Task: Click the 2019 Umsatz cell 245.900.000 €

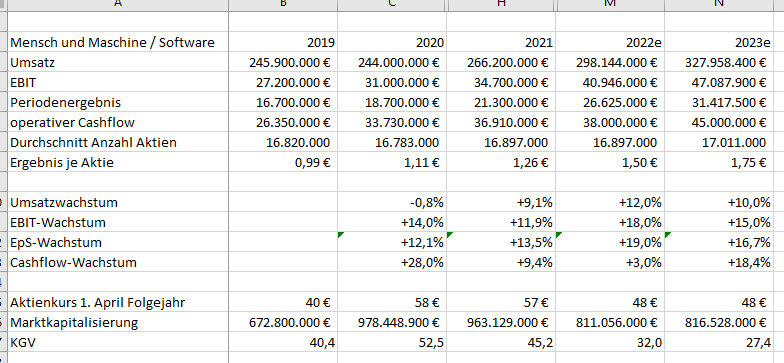Action: pos(283,62)
